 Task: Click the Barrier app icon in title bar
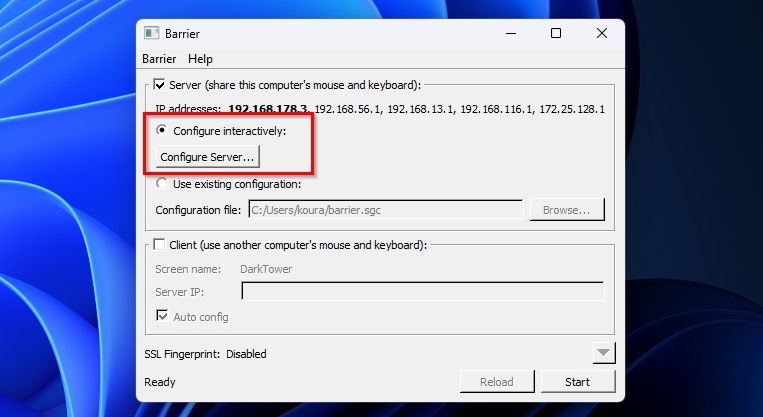click(151, 33)
